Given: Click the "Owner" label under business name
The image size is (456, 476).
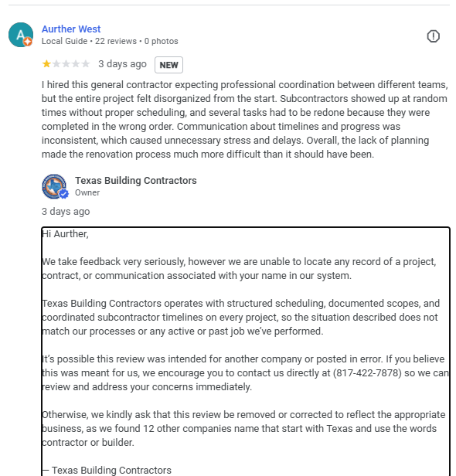Looking at the screenshot, I should [x=87, y=192].
